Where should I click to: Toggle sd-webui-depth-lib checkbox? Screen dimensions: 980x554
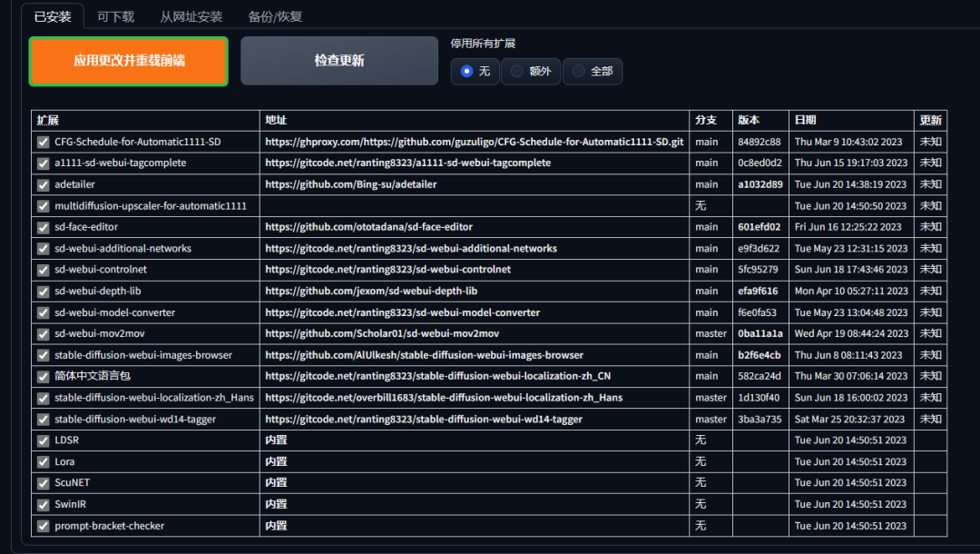click(44, 292)
